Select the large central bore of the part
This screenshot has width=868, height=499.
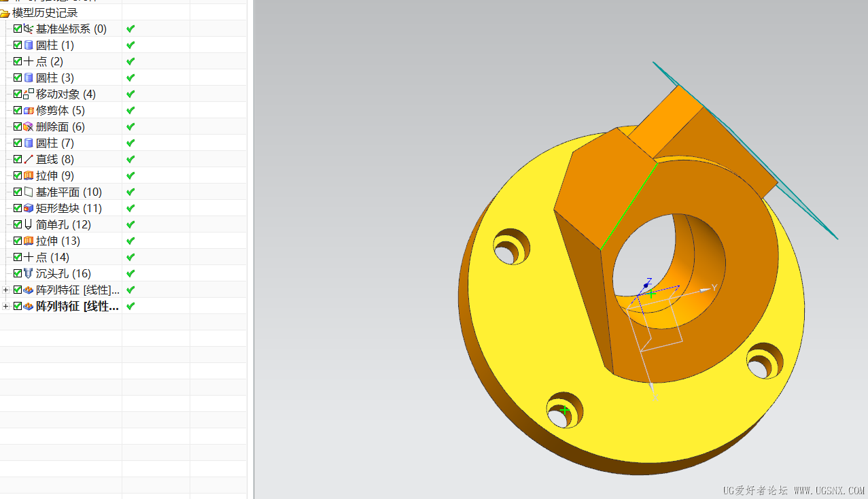pyautogui.click(x=670, y=272)
